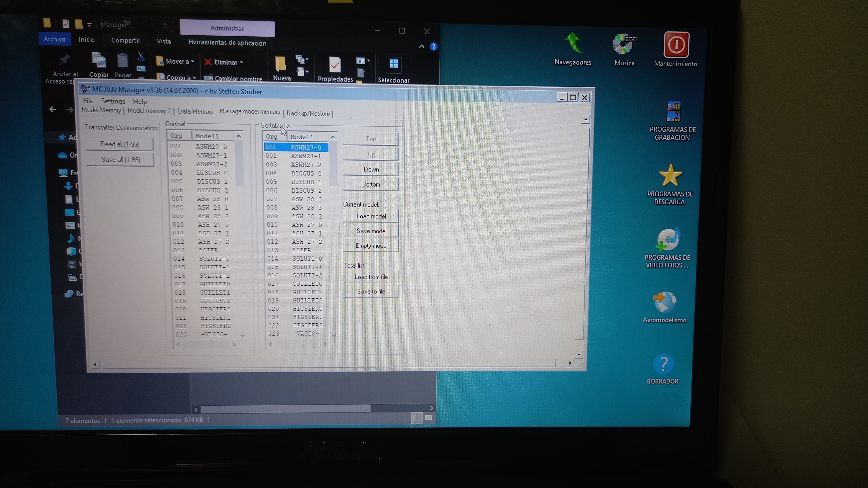Click Explorer's horizontal scrollbar thumb
Screen dimensions: 868x488
pyautogui.click(x=285, y=408)
